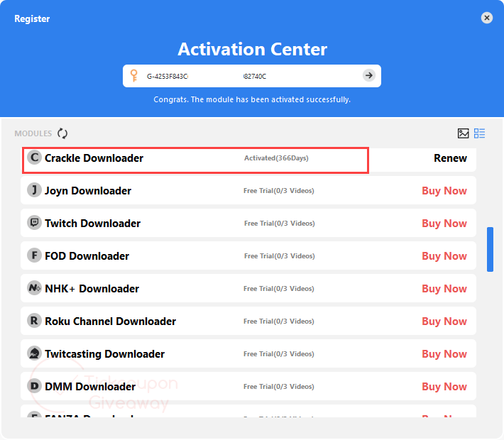Click Joyn Downloader Free Trial status

pos(279,191)
